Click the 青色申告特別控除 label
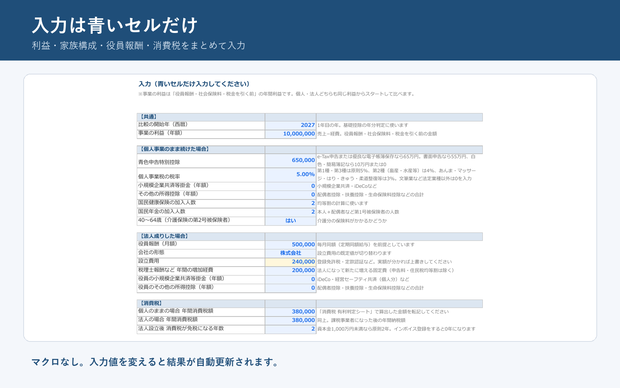 159,162
